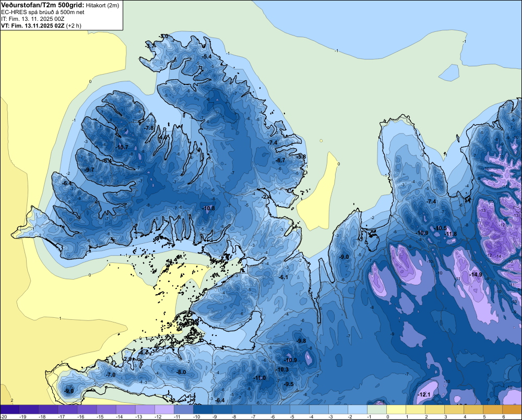522x420 pixels.
Task: Click the '-5.8' temperature label on the map
Action: [x=301, y=157]
